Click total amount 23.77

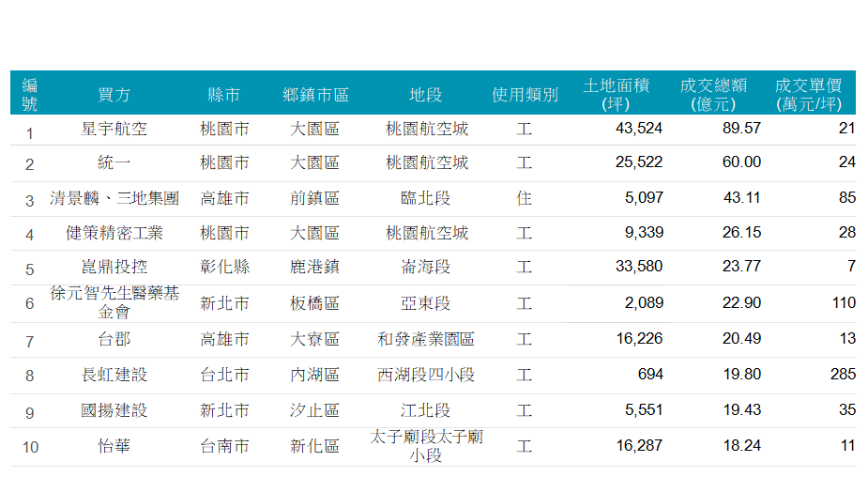(x=741, y=267)
